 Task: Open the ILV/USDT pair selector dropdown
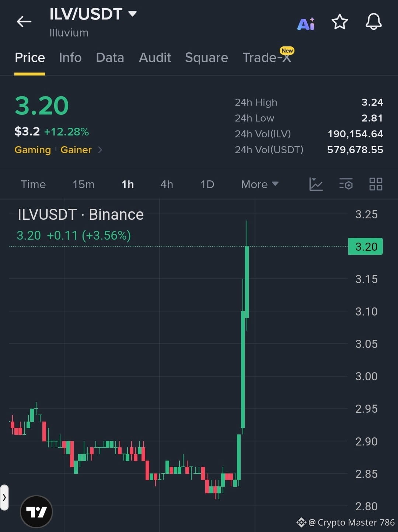pos(93,14)
